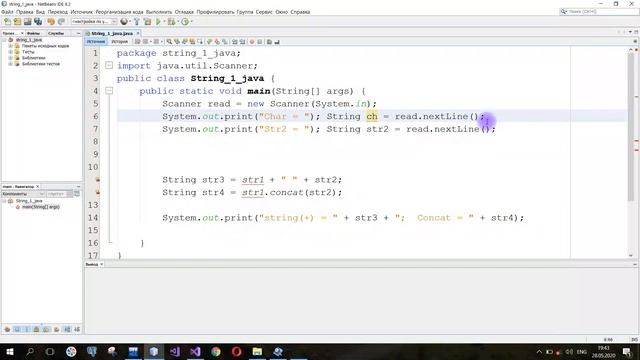Toggle Rectangular Selection icon in editor toolbar

point(200,42)
